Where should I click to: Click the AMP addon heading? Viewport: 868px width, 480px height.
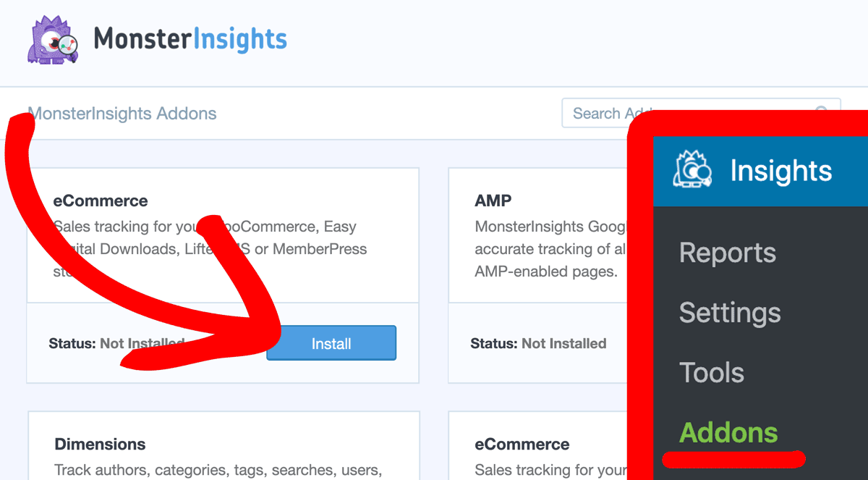click(492, 201)
